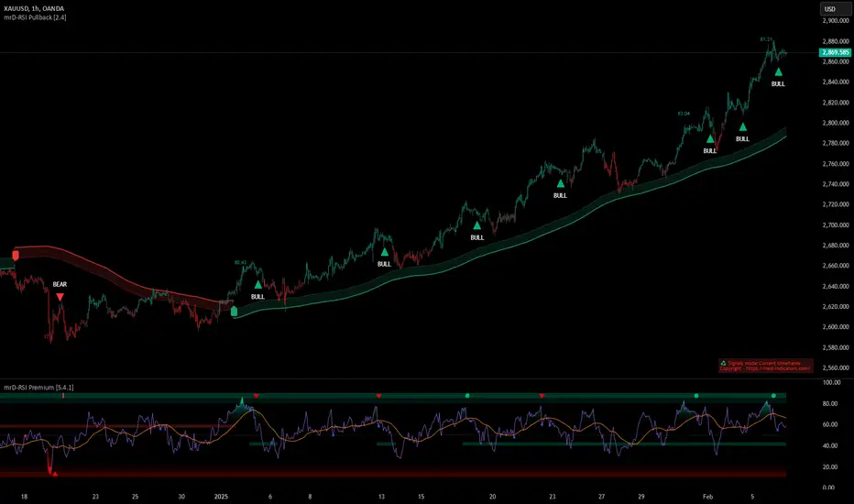Click the 80.43 peak value label
The width and height of the screenshot is (854, 504).
(x=240, y=263)
